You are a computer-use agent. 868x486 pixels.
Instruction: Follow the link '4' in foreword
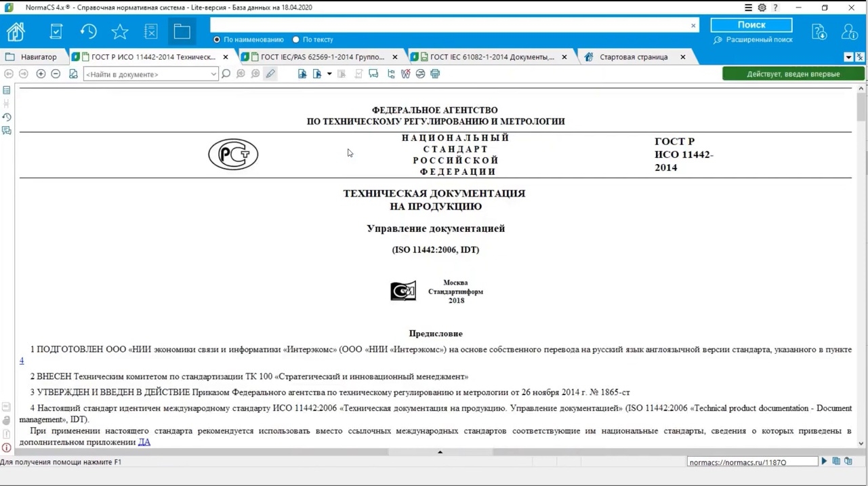coord(22,361)
